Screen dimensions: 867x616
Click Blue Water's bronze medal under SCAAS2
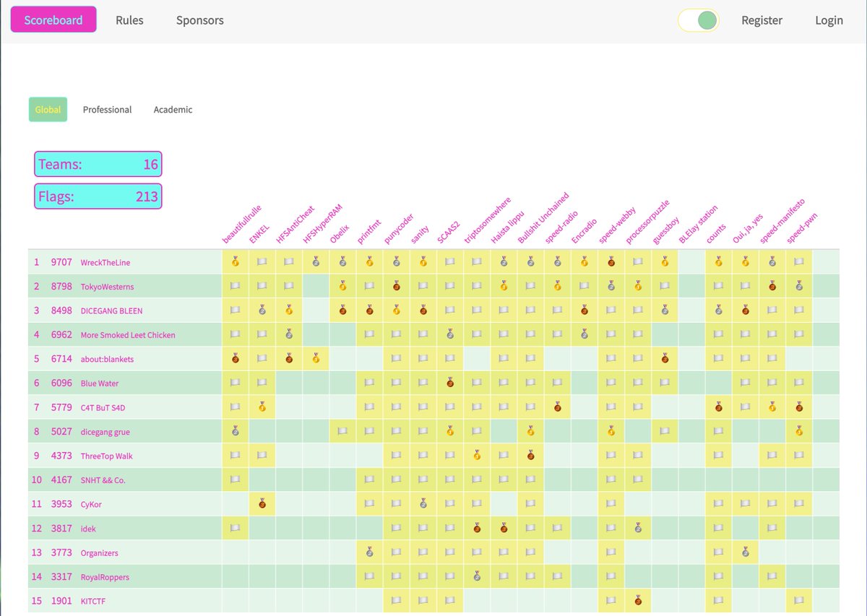pos(450,383)
